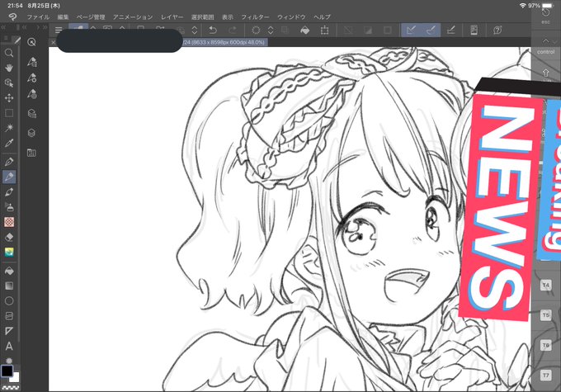Select the Blend color-mixing tool
The height and width of the screenshot is (392, 561).
tap(9, 252)
